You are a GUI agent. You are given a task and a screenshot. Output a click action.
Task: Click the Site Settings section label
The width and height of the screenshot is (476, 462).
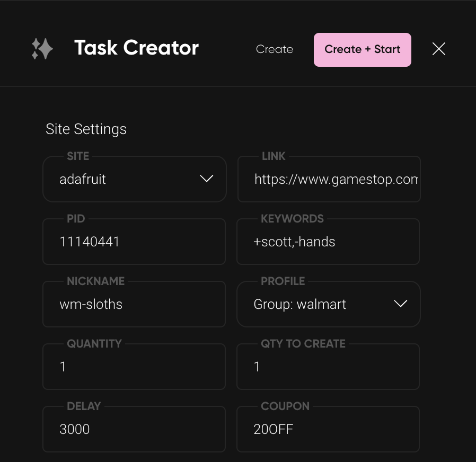[x=86, y=129]
